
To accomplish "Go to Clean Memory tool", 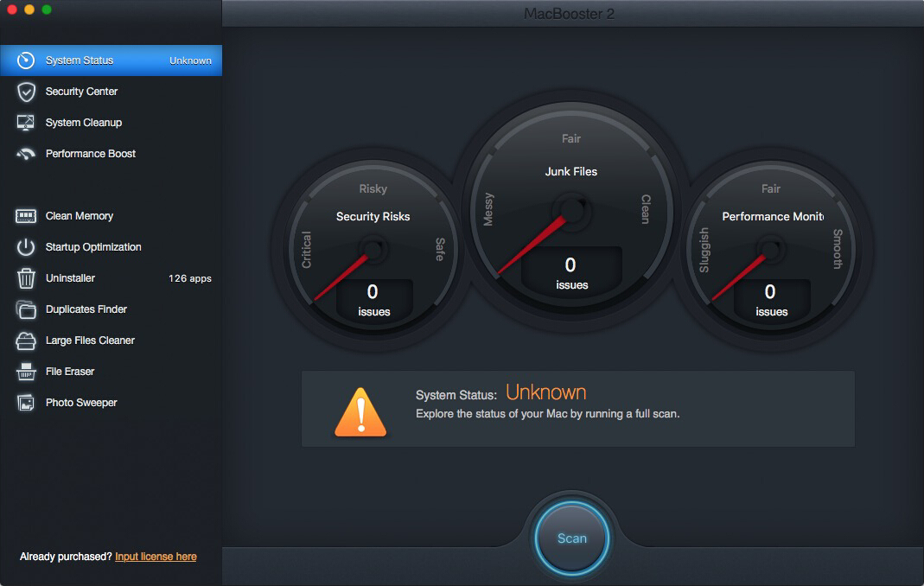I will (111, 216).
